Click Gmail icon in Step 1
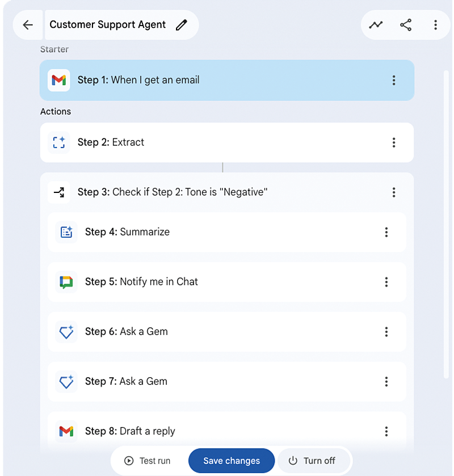The image size is (454, 476). coord(59,80)
